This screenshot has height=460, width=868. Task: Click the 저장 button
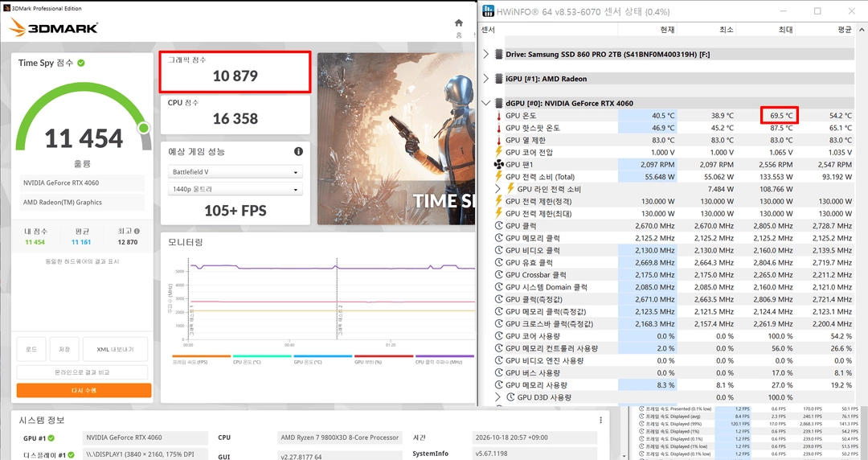coord(64,349)
